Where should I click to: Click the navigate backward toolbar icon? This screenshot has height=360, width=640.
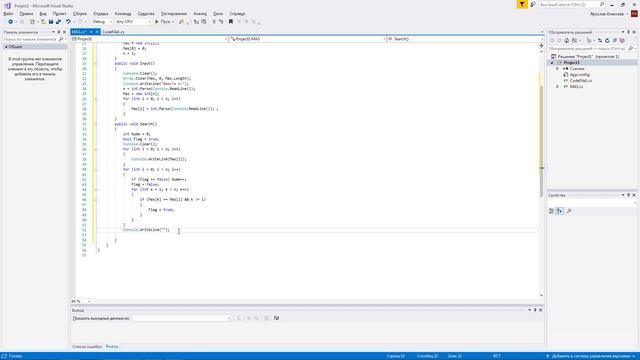11,22
